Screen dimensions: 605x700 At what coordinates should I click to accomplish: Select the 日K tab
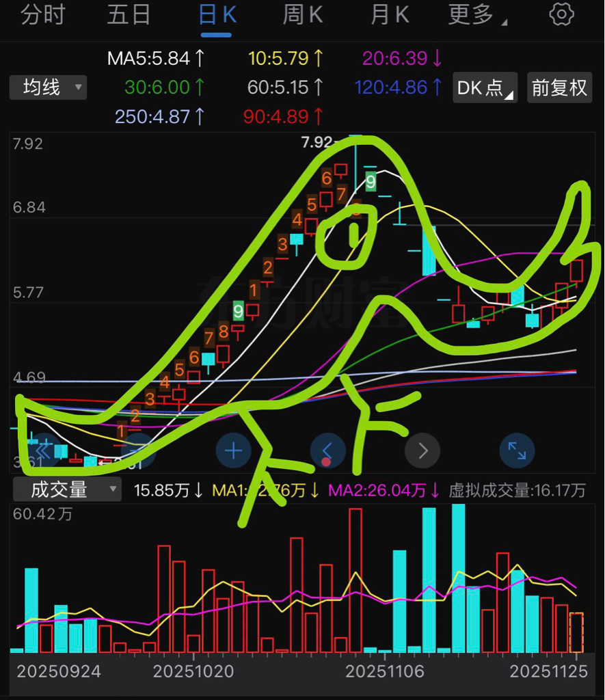click(x=217, y=15)
